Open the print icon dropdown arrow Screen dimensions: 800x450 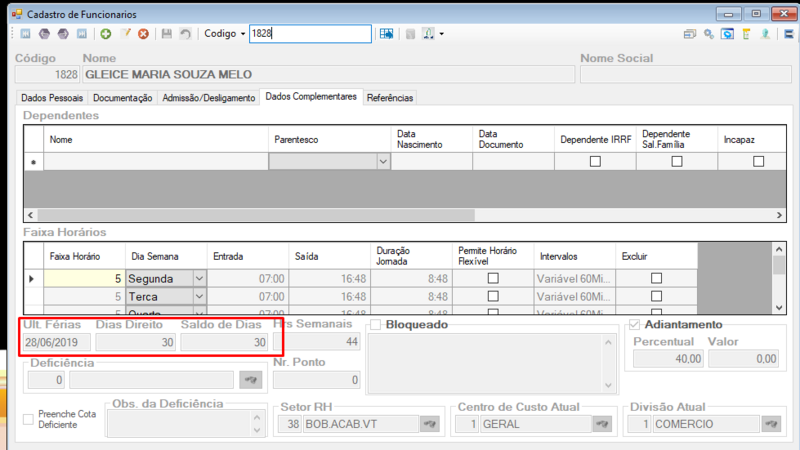(442, 34)
